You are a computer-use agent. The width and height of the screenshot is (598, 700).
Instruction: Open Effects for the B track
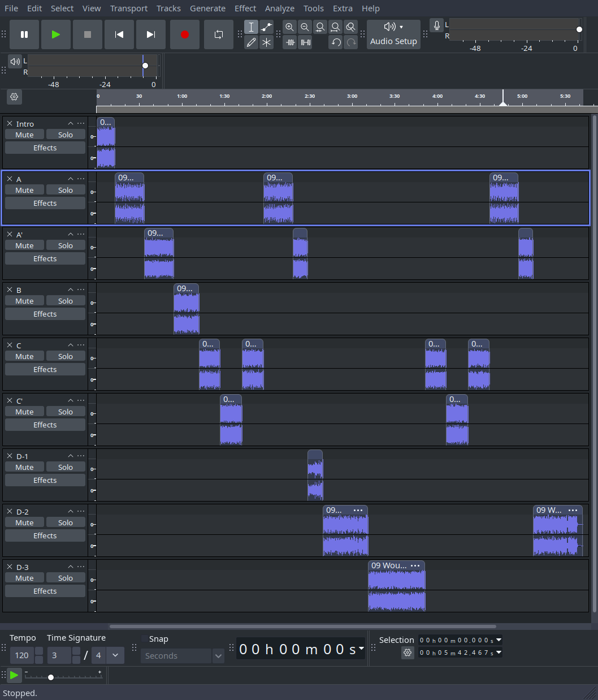coord(45,314)
